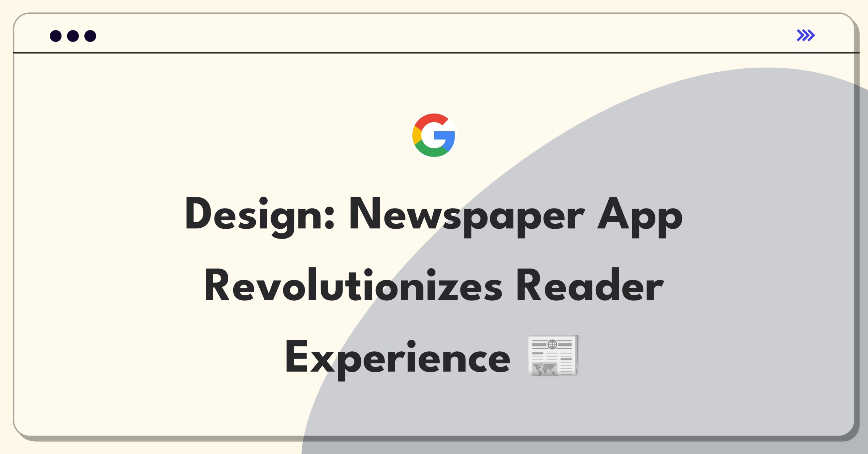Click the double-chevron navigation icon
868x454 pixels.
tap(805, 35)
